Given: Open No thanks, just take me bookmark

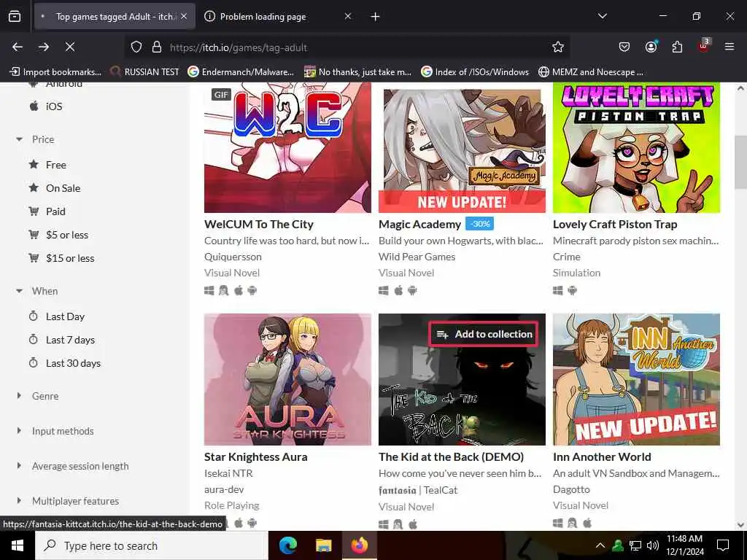Looking at the screenshot, I should point(357,72).
